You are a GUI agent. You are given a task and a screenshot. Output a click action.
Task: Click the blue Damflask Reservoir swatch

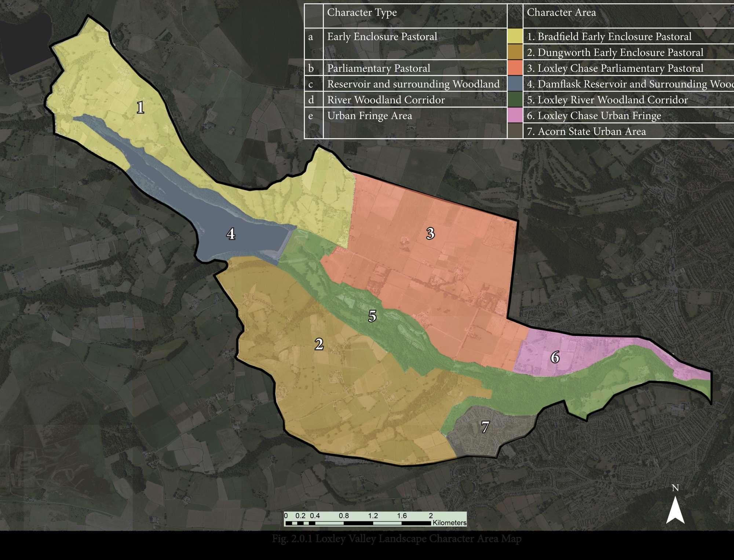[x=515, y=84]
